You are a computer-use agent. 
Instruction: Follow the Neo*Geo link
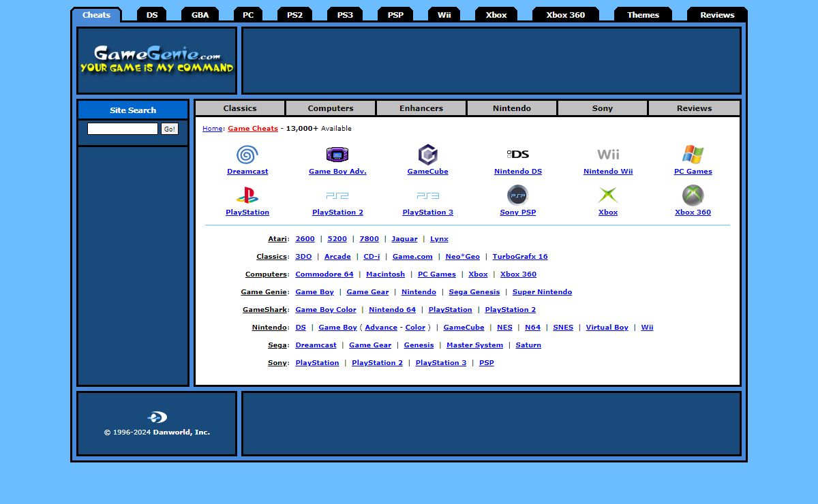[x=462, y=257]
